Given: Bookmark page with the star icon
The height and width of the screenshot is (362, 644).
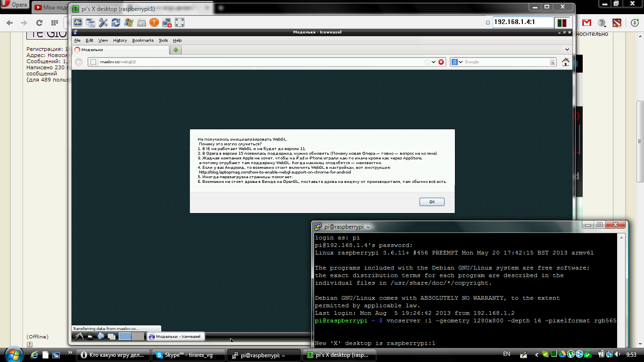Looking at the screenshot, I should coord(427,62).
